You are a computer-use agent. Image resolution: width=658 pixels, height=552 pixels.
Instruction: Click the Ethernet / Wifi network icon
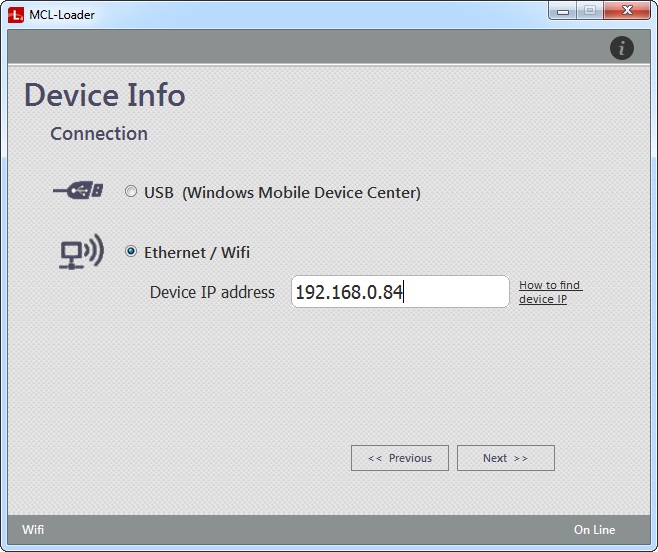80,252
